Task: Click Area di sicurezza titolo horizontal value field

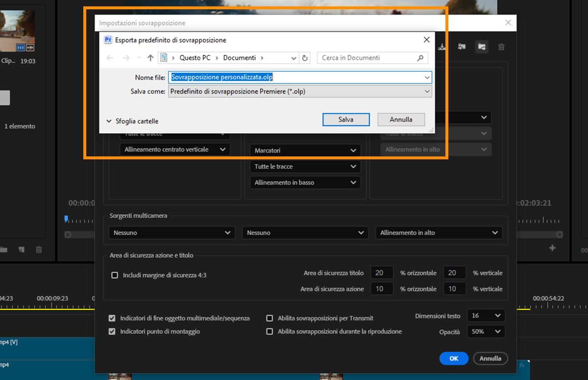Action: pos(382,273)
